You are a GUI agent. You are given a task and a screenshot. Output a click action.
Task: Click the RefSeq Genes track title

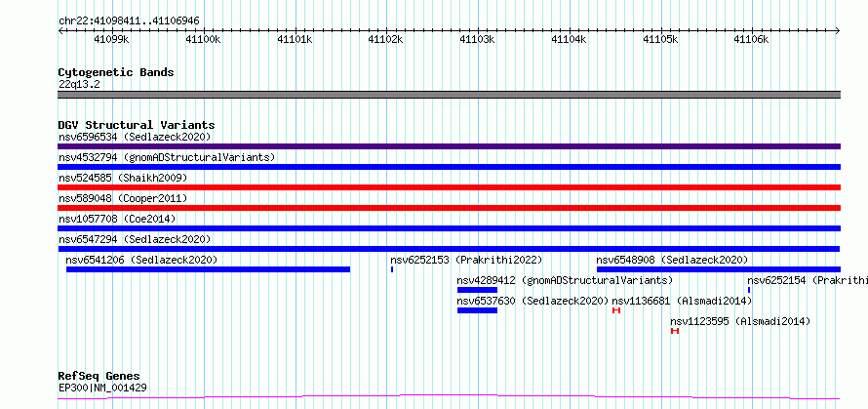[99, 377]
